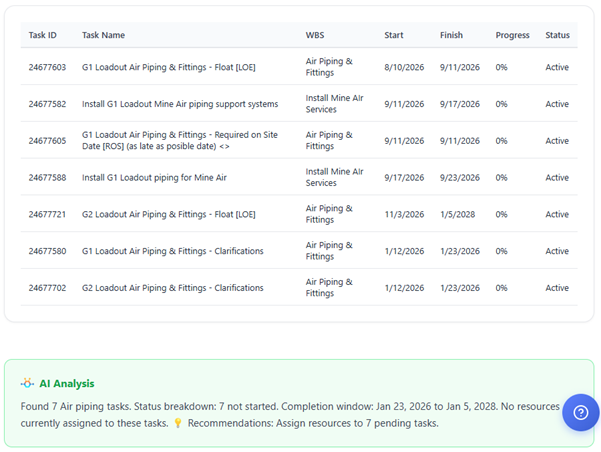Click task ID 24677580

point(47,251)
